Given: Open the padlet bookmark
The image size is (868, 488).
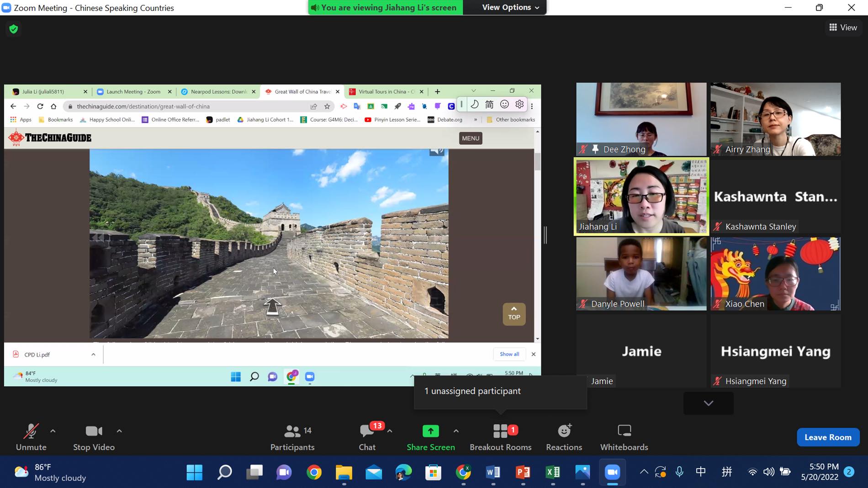Looking at the screenshot, I should coord(218,120).
